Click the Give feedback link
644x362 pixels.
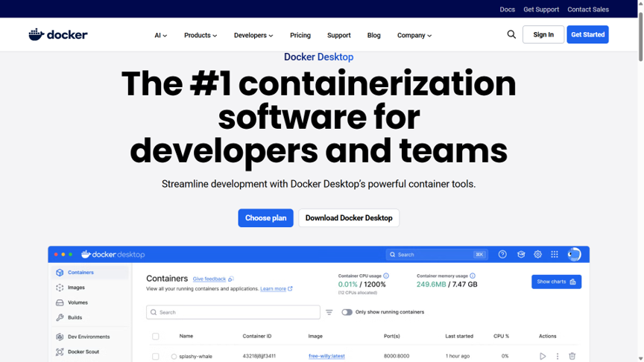point(209,279)
